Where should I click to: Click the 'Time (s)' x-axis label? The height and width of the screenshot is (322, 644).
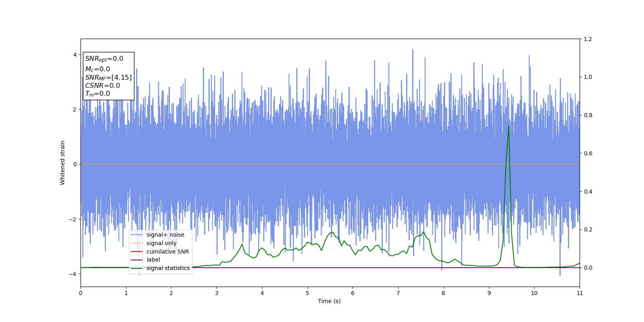click(x=329, y=301)
